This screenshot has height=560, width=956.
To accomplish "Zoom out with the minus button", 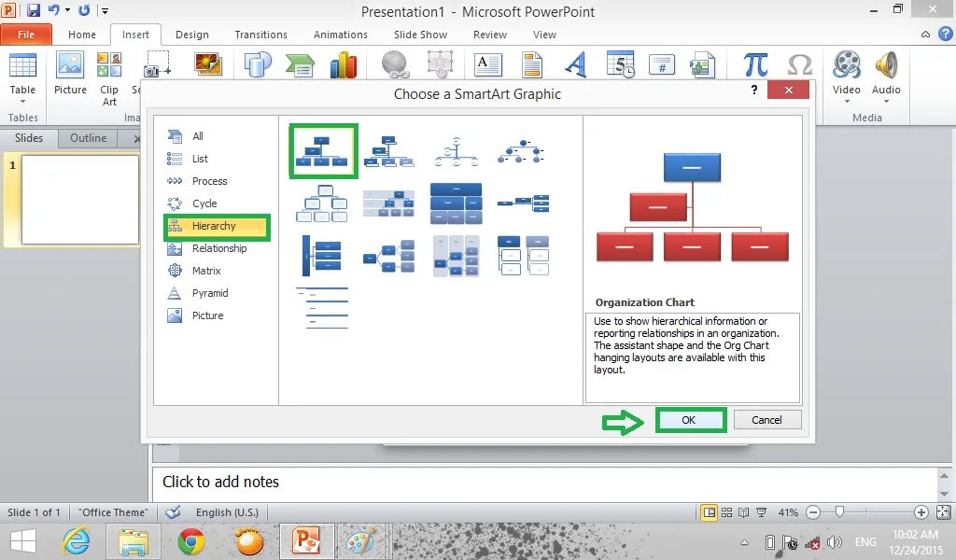I will pyautogui.click(x=813, y=512).
